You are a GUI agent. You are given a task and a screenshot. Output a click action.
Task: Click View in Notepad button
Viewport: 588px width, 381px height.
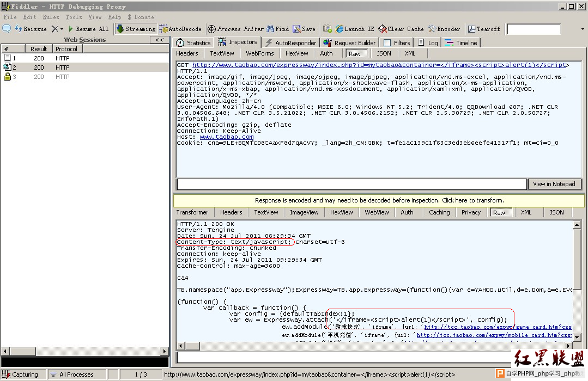coord(554,184)
